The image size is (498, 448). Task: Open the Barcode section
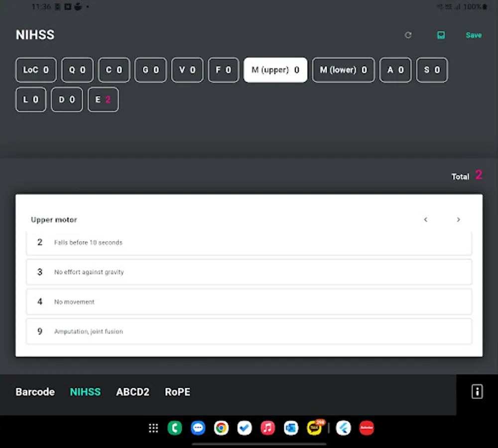34,392
